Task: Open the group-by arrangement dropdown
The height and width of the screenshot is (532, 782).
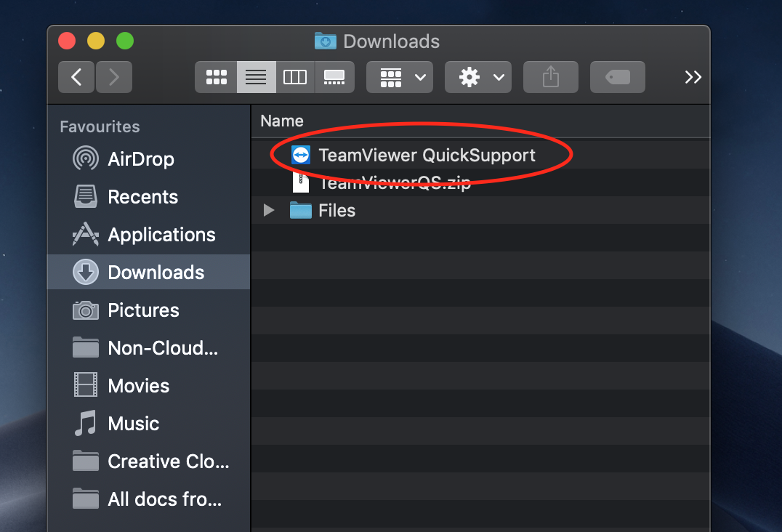Action: pos(400,77)
